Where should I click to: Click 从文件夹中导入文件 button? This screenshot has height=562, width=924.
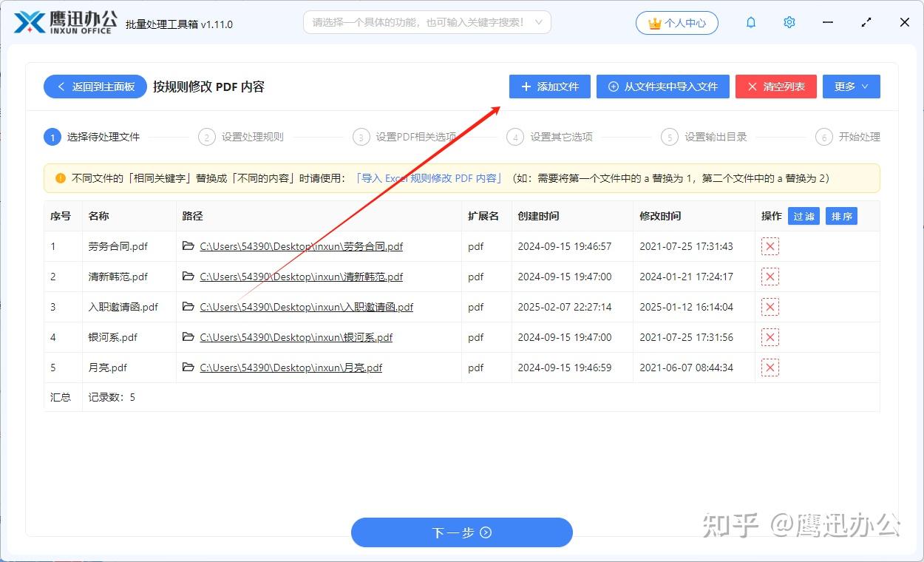(x=663, y=87)
